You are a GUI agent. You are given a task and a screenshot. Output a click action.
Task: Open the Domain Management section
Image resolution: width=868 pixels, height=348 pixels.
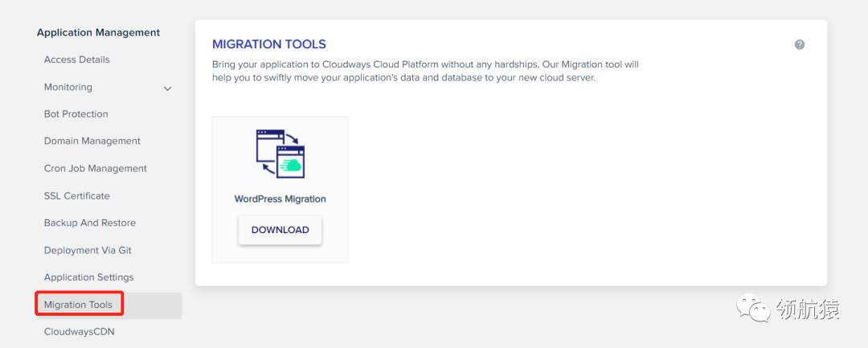(92, 141)
